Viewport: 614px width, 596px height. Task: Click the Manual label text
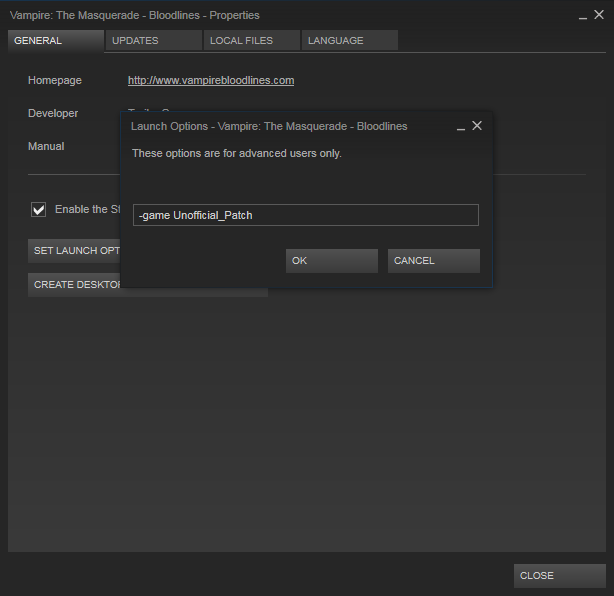click(46, 146)
